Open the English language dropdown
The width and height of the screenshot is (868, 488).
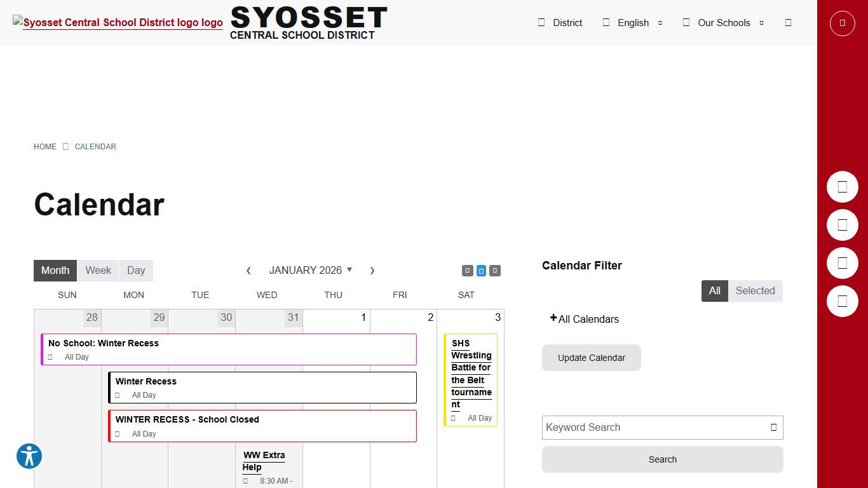pos(632,23)
